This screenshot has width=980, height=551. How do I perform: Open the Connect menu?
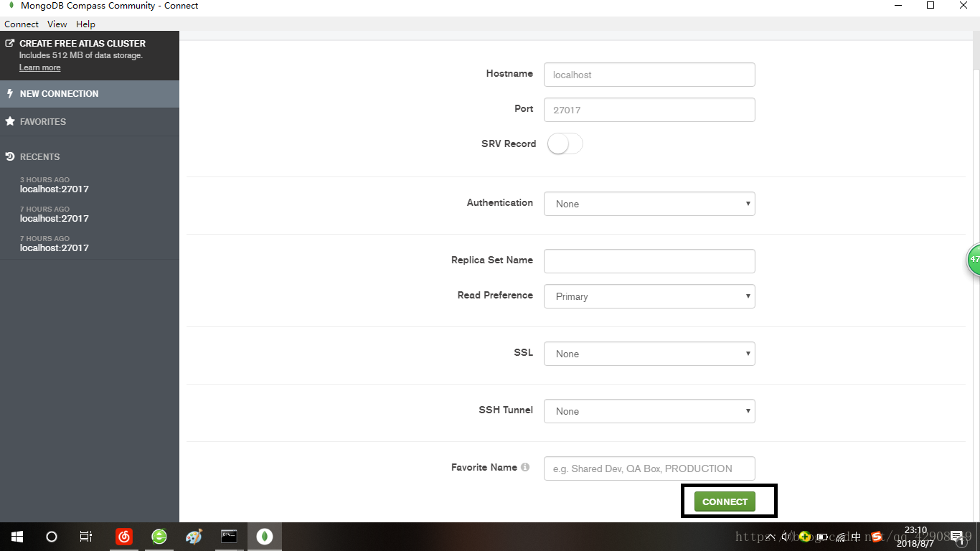pos(22,24)
